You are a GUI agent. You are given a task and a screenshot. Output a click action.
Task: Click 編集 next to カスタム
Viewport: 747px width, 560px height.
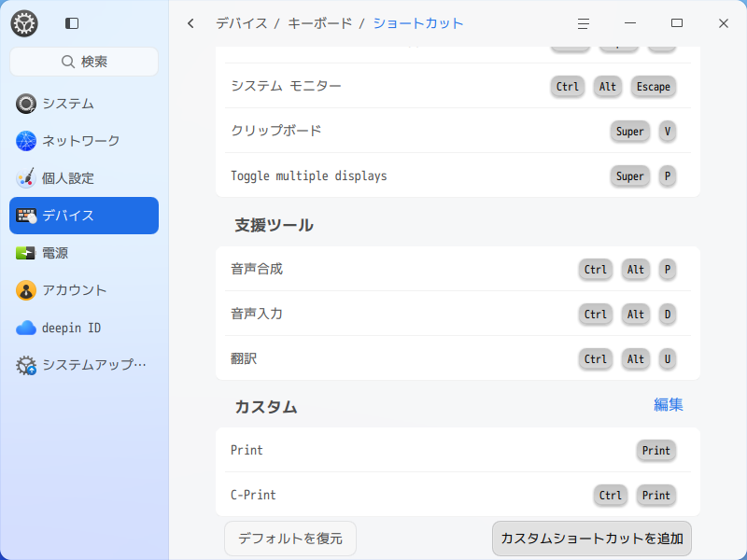[x=669, y=404]
